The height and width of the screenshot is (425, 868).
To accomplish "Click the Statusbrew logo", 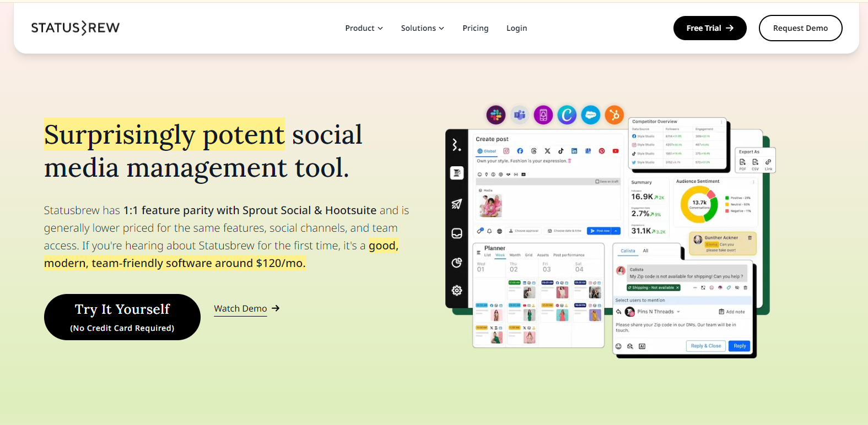I will pos(76,28).
